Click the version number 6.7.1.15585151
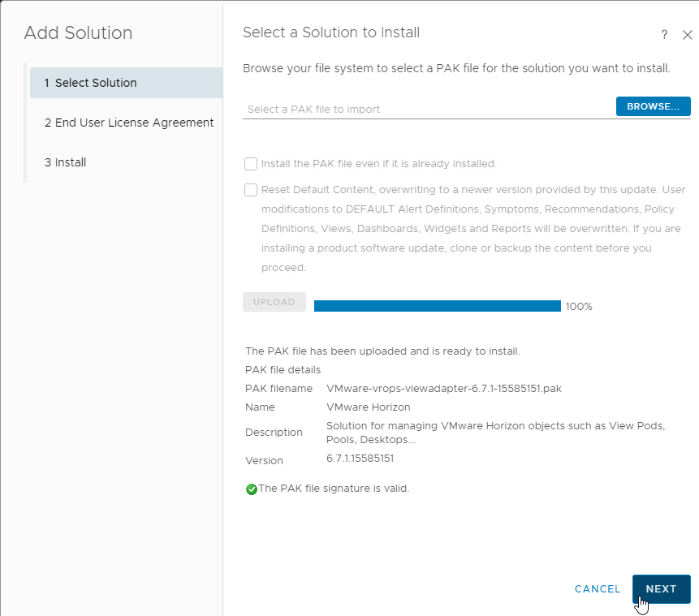This screenshot has height=616, width=699. click(x=360, y=459)
